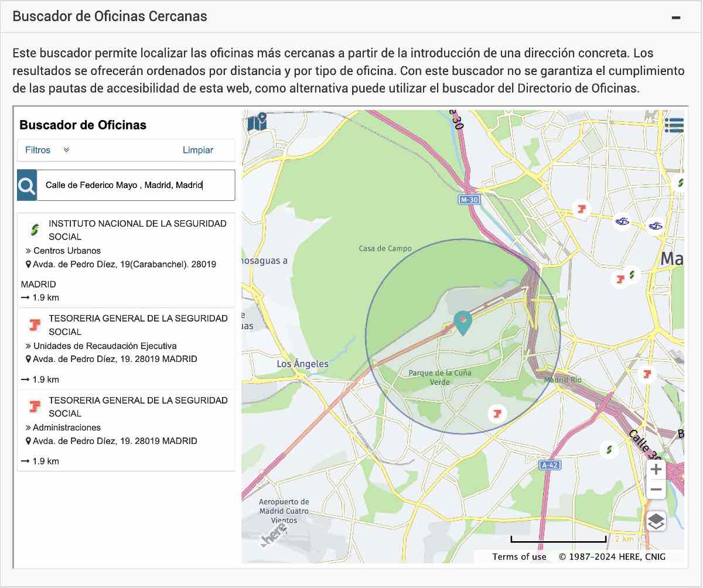Click the green INSS logo in the results list
This screenshot has width=703, height=588.
click(x=35, y=230)
